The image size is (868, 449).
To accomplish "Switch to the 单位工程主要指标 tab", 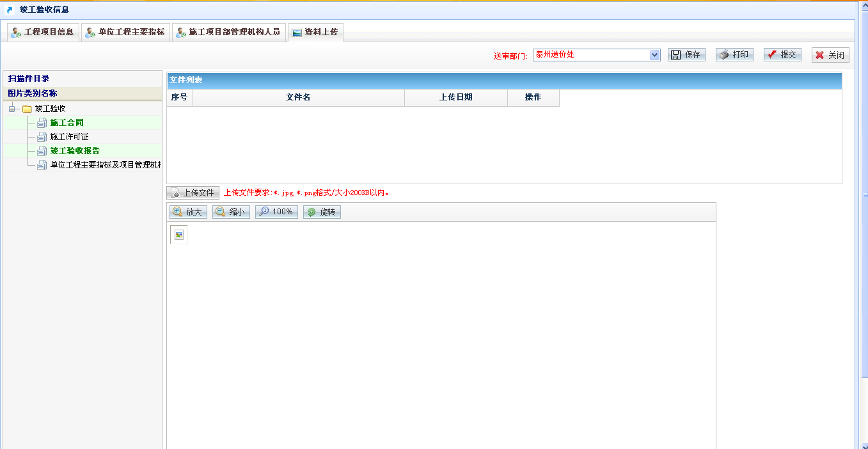I will pos(125,32).
